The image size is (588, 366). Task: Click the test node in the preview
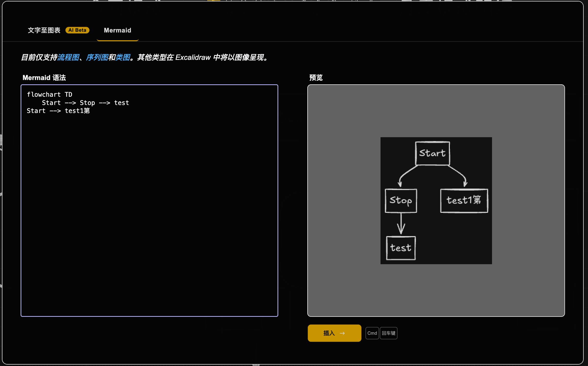click(x=401, y=248)
